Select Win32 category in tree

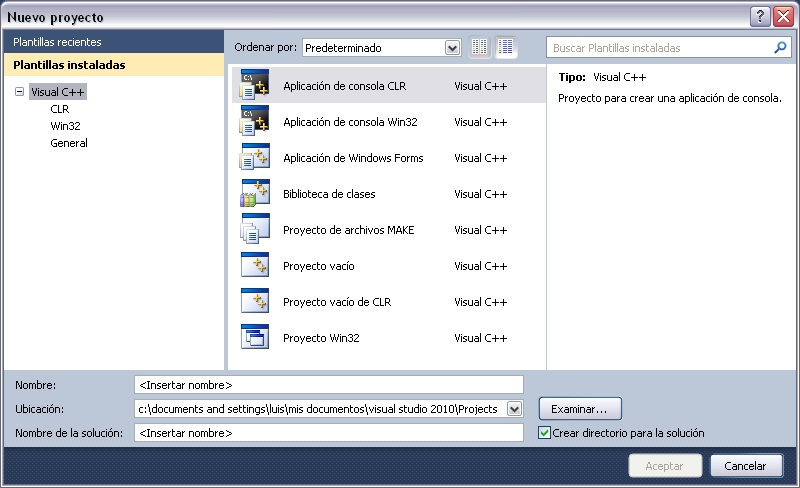click(x=65, y=126)
